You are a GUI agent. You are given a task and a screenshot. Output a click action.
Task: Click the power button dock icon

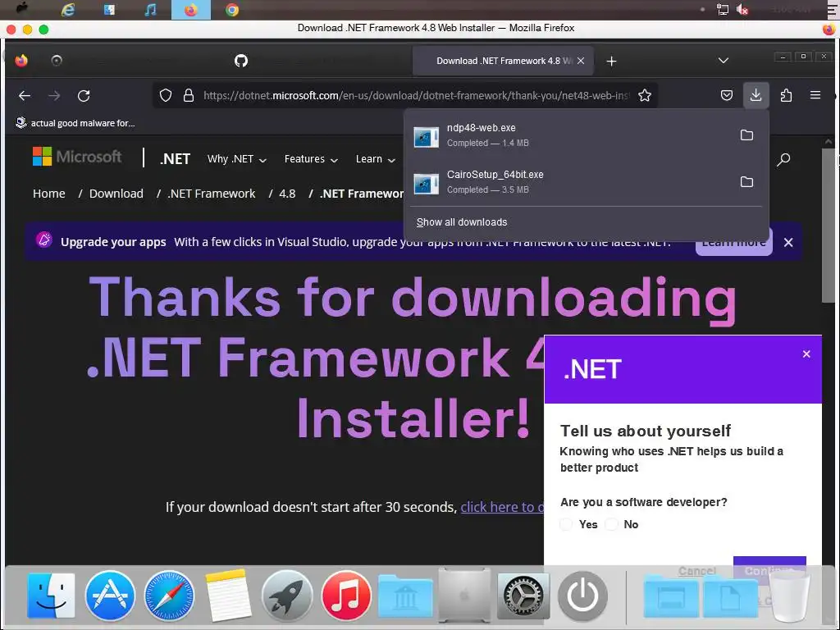click(582, 596)
